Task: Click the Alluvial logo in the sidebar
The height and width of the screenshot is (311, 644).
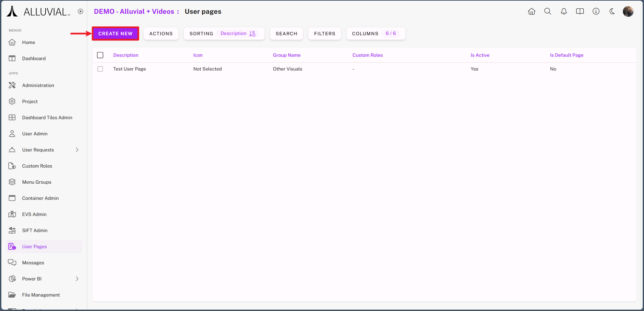Action: (x=39, y=12)
